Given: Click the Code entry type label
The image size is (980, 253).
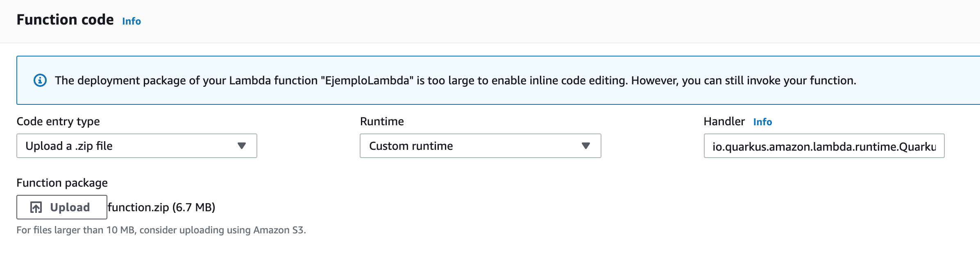Looking at the screenshot, I should (58, 122).
